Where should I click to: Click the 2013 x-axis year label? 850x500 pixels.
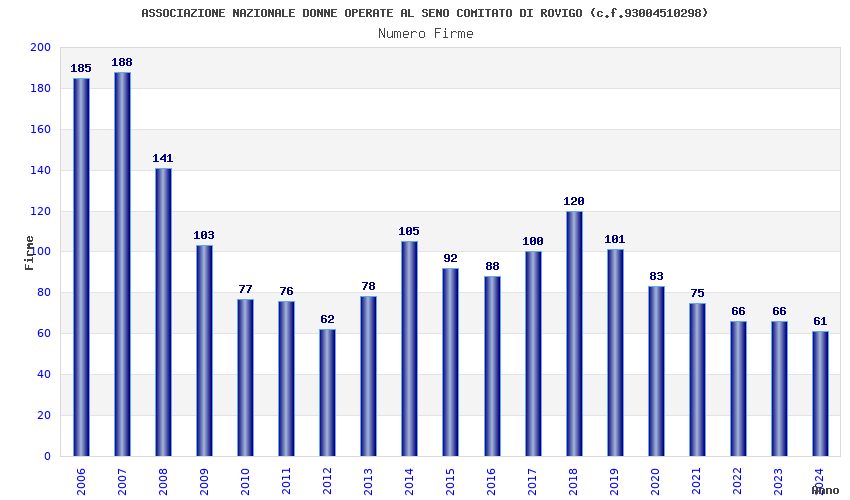tap(369, 482)
